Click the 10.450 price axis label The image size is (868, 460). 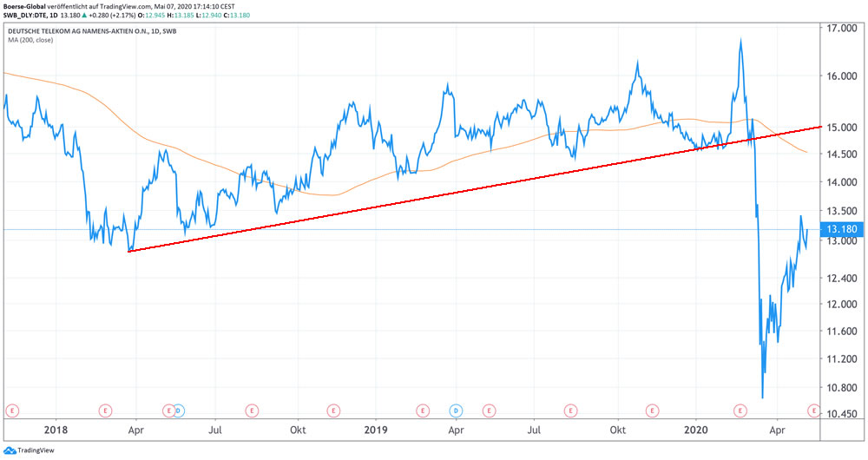[841, 413]
